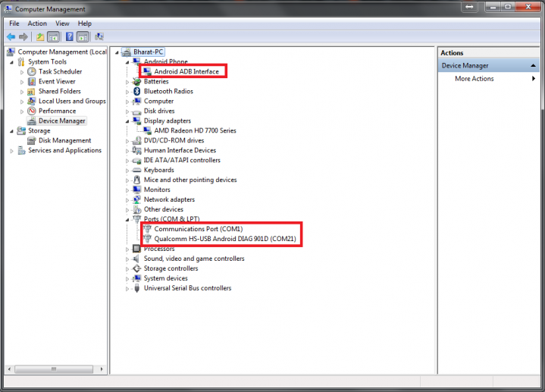The height and width of the screenshot is (392, 545).
Task: Collapse the Device Manager actions section
Action: tap(533, 66)
